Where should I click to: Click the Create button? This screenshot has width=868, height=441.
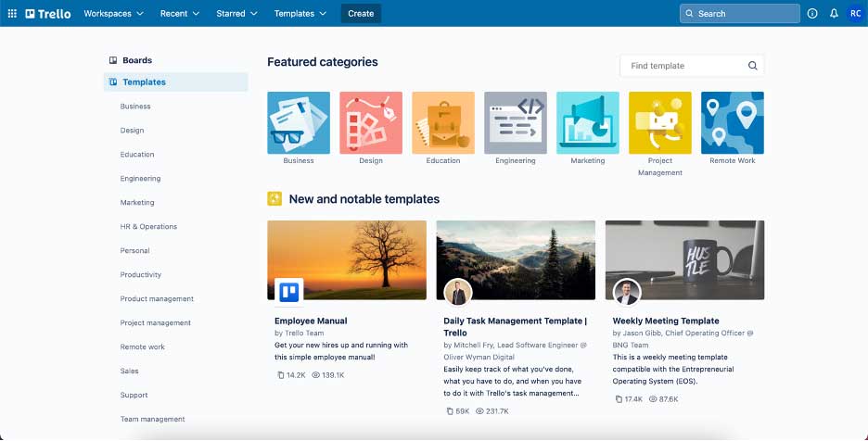click(361, 13)
